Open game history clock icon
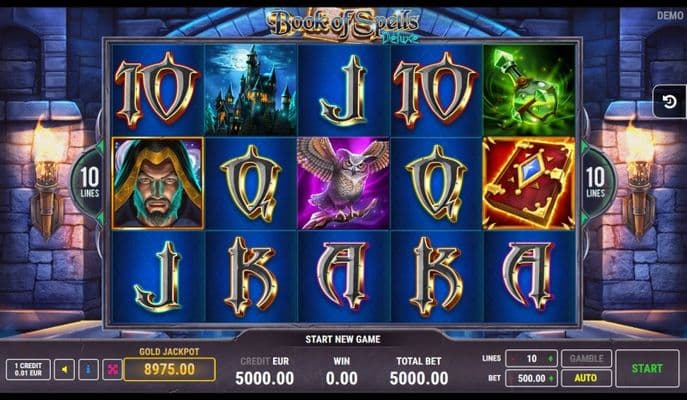The height and width of the screenshot is (400, 687). (669, 102)
